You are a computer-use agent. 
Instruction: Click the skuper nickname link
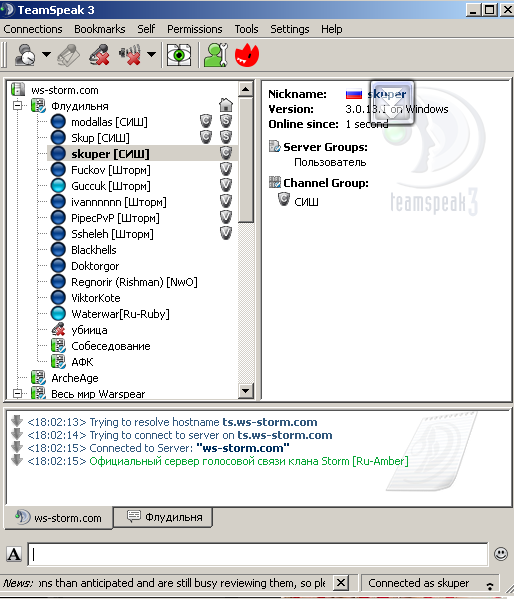(x=387, y=94)
